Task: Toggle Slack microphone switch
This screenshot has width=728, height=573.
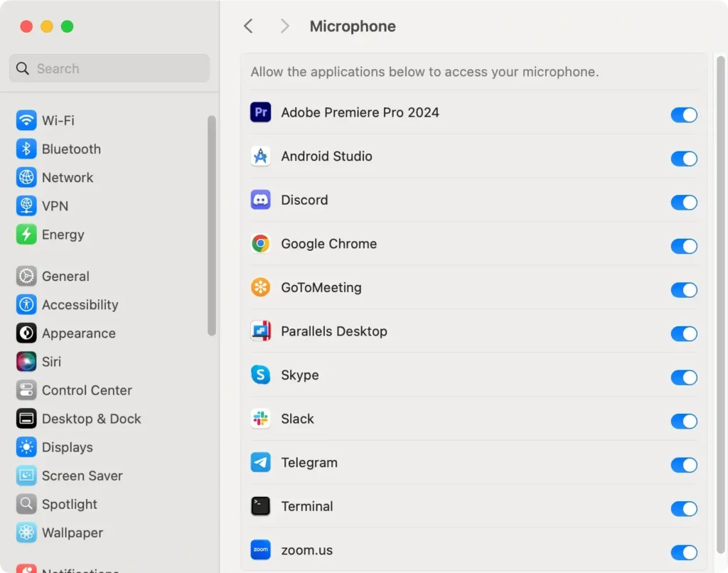Action: pyautogui.click(x=684, y=421)
